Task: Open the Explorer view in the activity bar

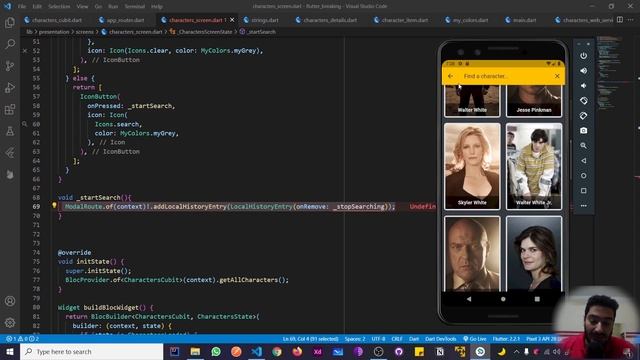Action: [10, 22]
